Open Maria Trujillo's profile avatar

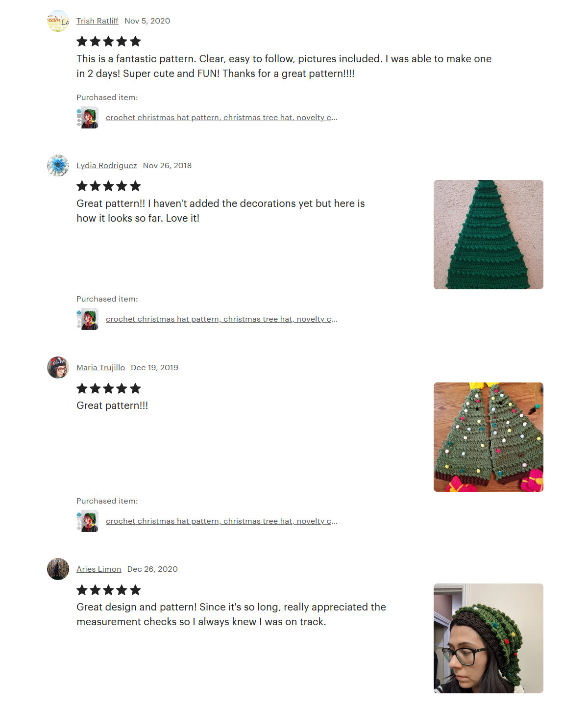(58, 367)
